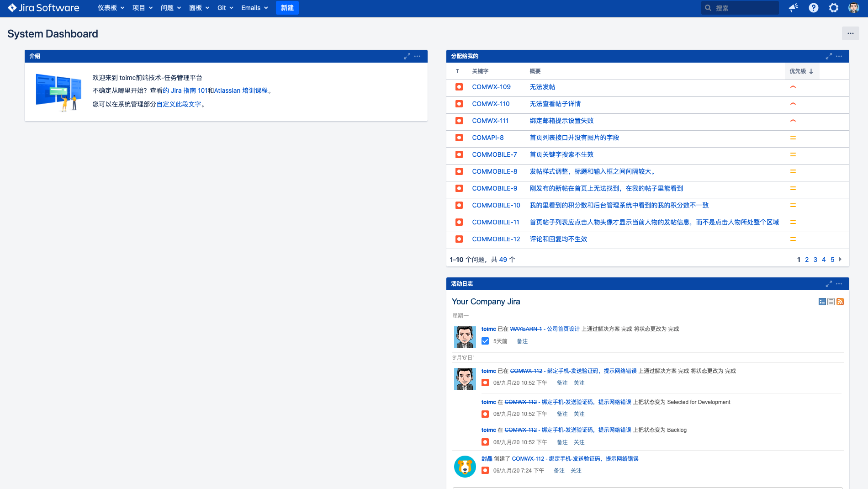The width and height of the screenshot is (868, 489).
Task: Click the 新建 create button
Action: 287,8
